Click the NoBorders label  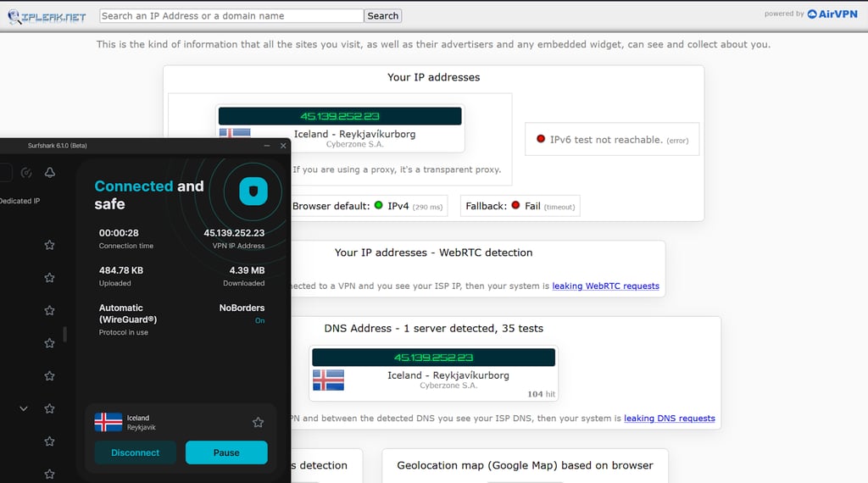tap(242, 308)
